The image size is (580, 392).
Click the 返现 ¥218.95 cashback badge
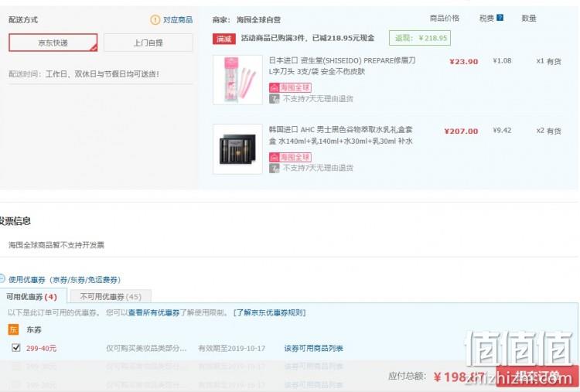419,38
